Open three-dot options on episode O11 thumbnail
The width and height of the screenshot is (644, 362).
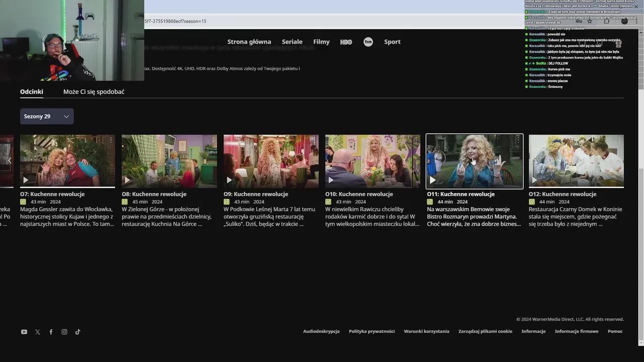coord(518,140)
